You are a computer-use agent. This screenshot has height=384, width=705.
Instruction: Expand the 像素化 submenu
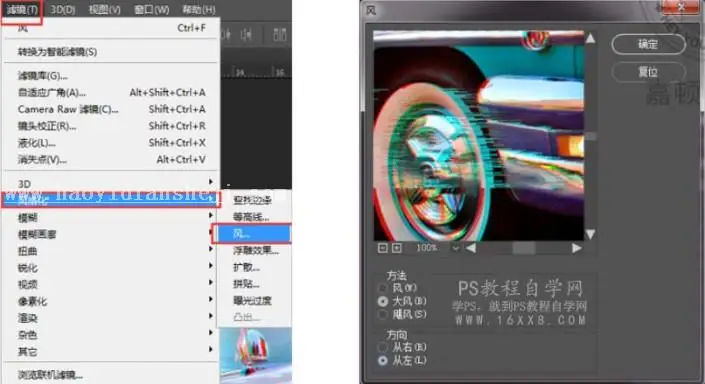pyautogui.click(x=110, y=301)
